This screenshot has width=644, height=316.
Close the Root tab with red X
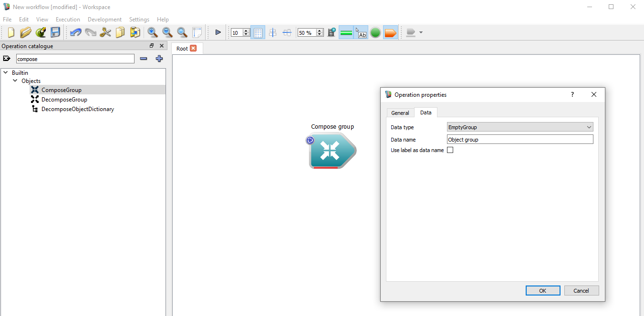[x=193, y=48]
